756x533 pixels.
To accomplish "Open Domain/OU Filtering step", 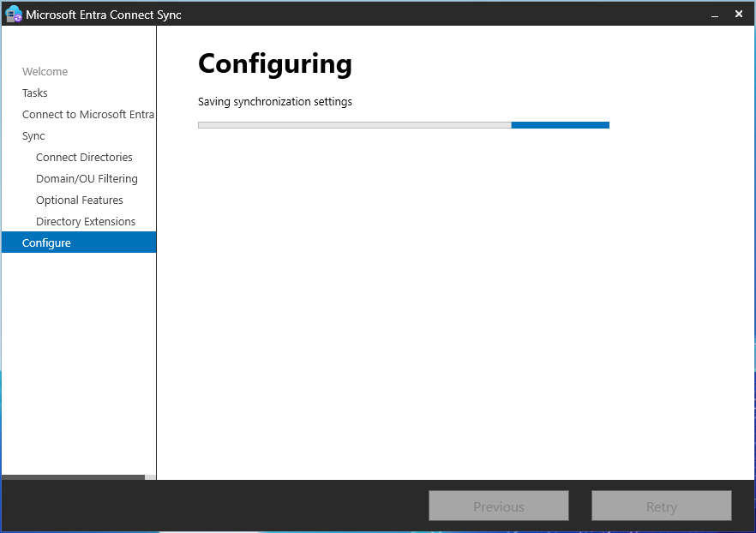I will (x=87, y=179).
